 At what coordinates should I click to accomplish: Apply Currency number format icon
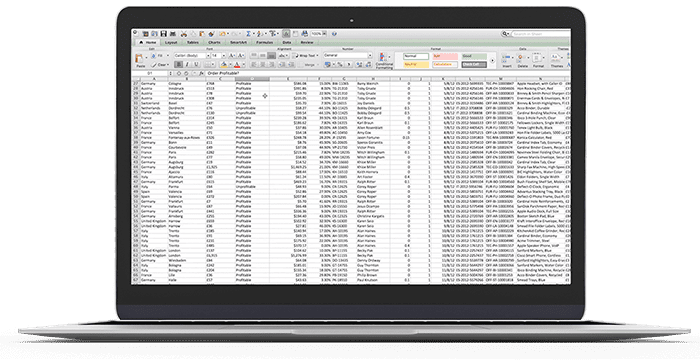(x=328, y=65)
